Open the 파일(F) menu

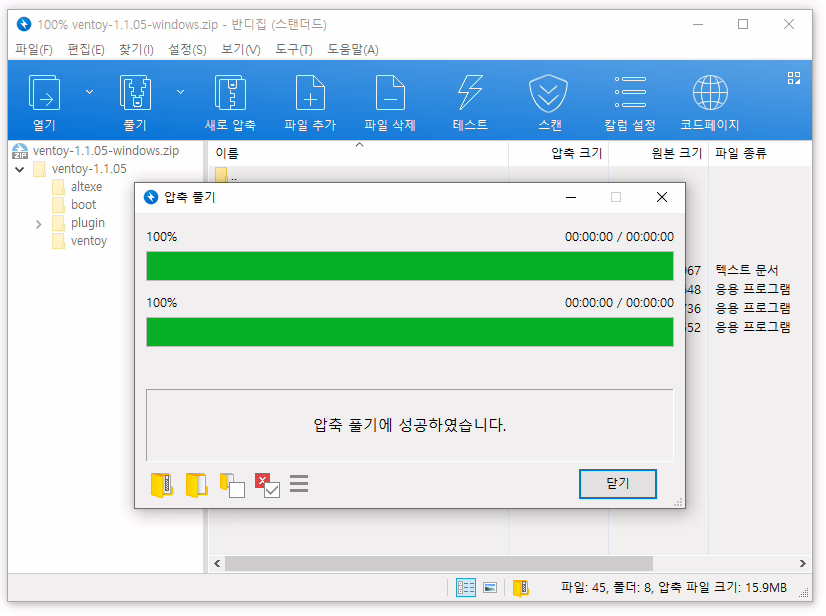[x=34, y=50]
